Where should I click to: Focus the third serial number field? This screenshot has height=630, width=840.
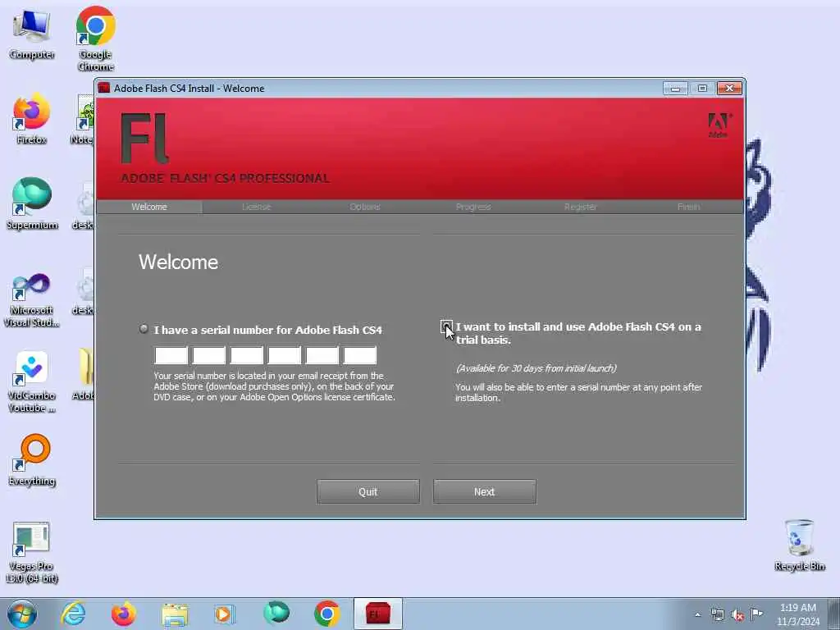click(246, 355)
